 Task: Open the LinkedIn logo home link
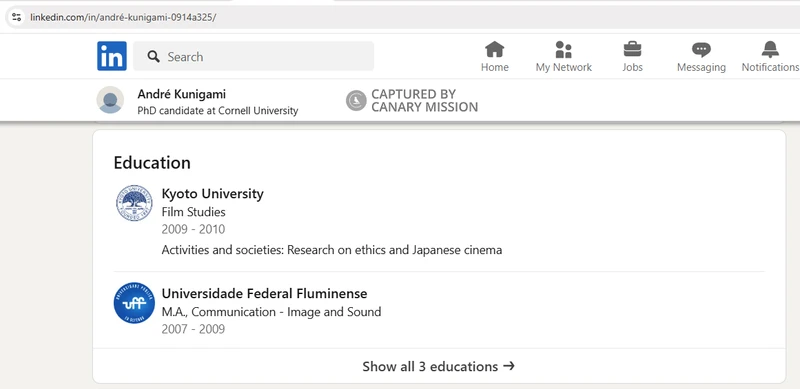click(112, 56)
